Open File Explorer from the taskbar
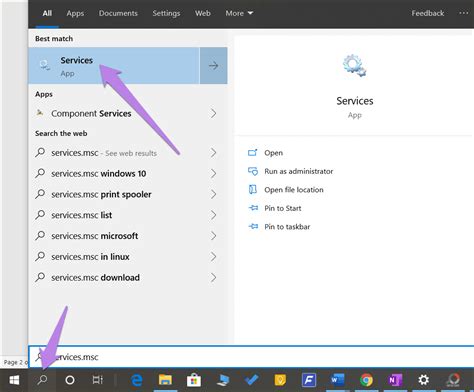The height and width of the screenshot is (392, 474). pyautogui.click(x=165, y=380)
